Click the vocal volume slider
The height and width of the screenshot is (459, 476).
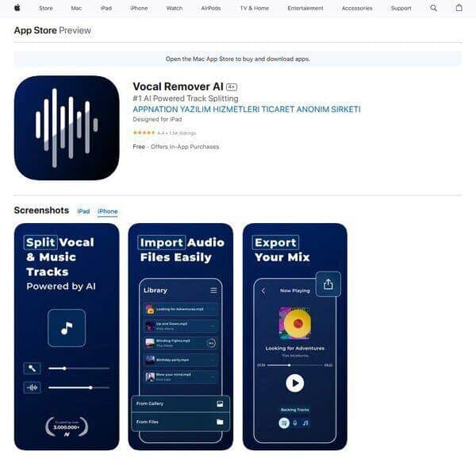(79, 368)
